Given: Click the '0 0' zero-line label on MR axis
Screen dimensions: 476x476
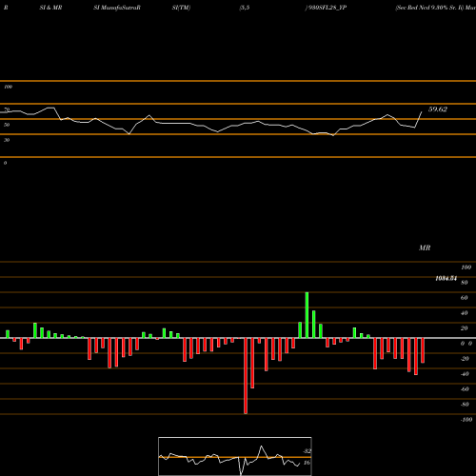Looking at the screenshot, I should point(466,344).
